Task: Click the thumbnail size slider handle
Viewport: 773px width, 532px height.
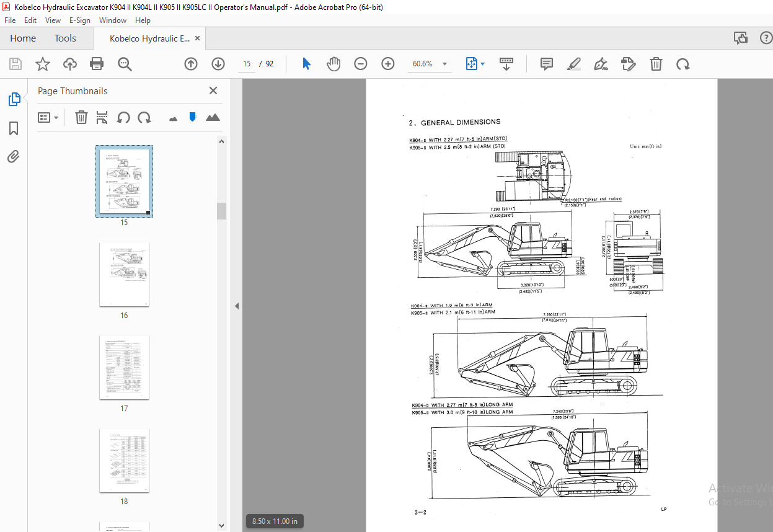Action: click(193, 117)
